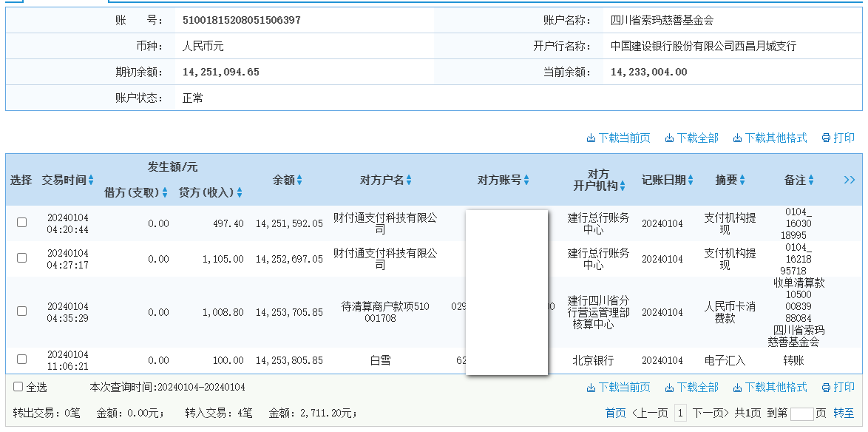This screenshot has height=432, width=868.
Task: Click summary 人民币卡消费款
Action: 730,312
